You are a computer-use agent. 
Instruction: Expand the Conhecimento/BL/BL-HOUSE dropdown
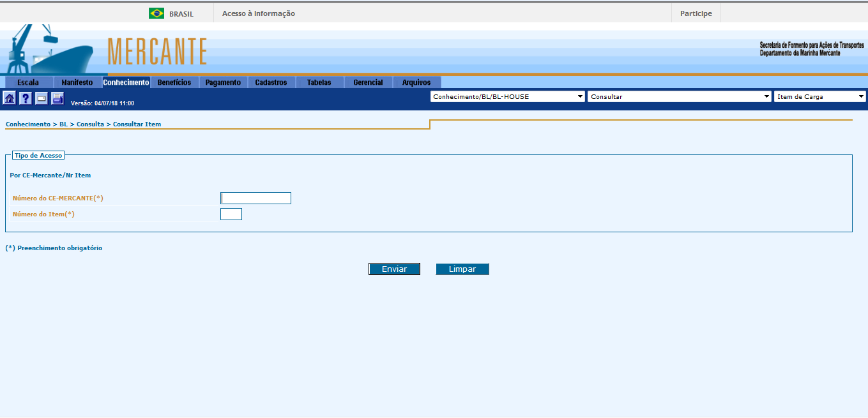508,97
